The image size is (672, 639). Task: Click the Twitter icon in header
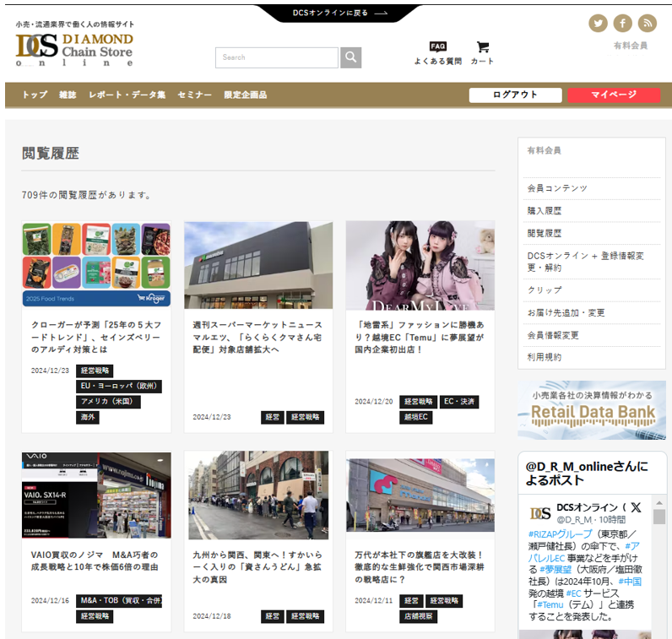point(599,24)
